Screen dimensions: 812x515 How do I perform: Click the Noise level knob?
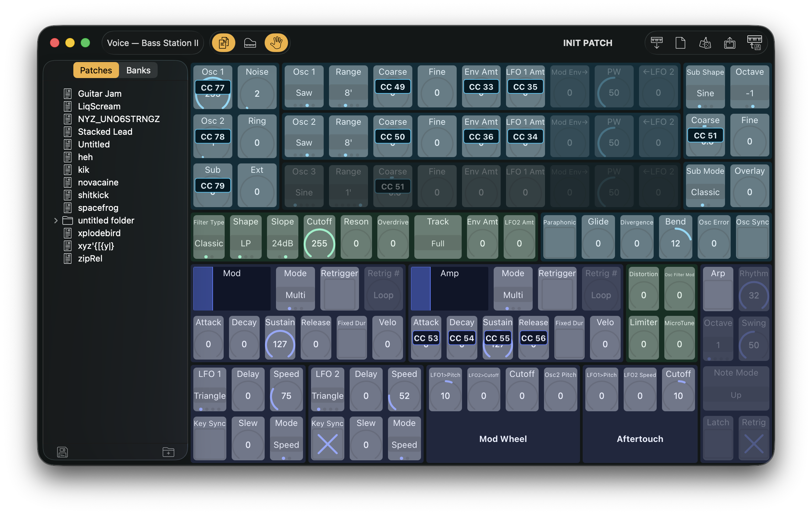(x=257, y=93)
